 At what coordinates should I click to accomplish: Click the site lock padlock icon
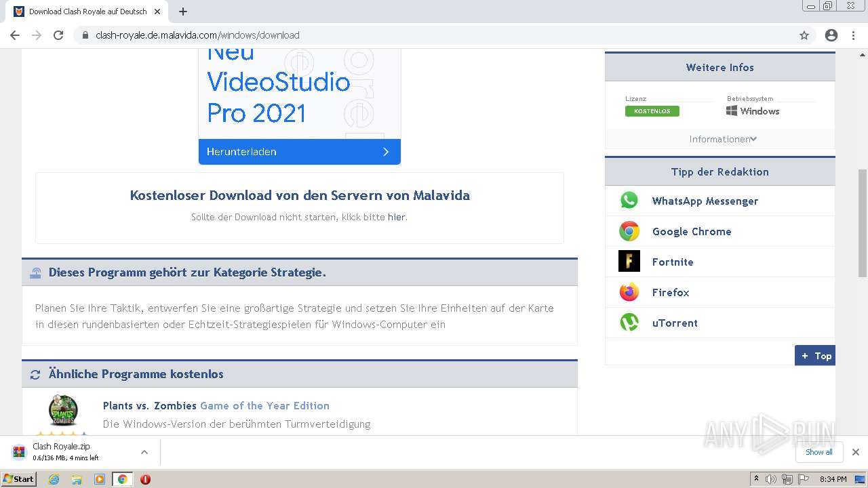point(85,35)
